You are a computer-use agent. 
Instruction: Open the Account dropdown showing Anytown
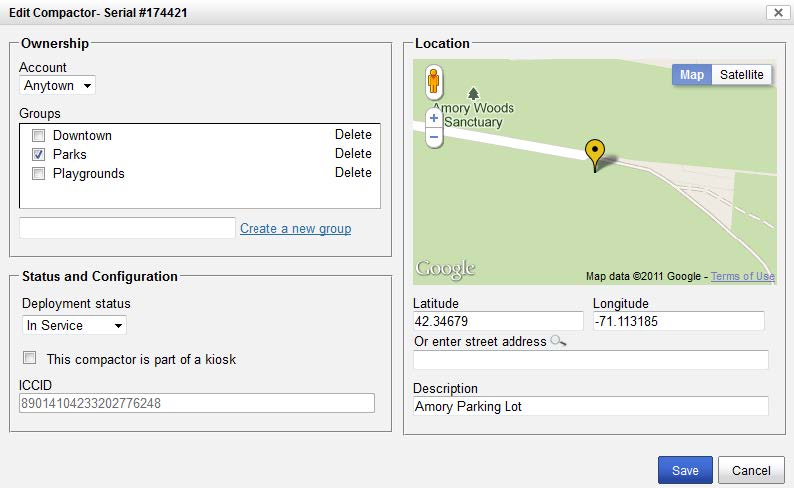click(57, 86)
